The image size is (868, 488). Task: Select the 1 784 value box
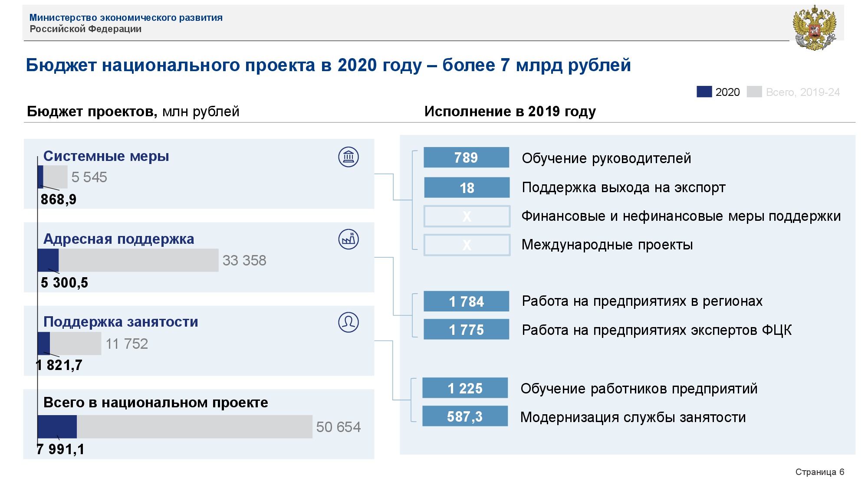pyautogui.click(x=466, y=301)
